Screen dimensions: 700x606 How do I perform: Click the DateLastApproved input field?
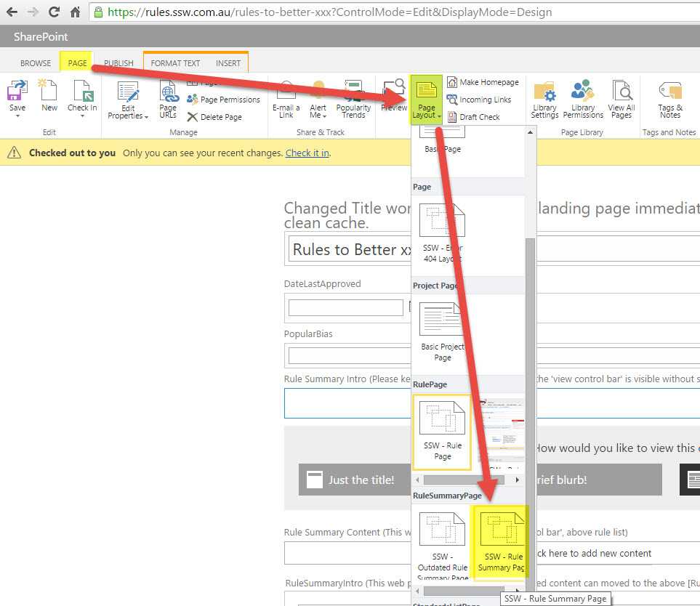[345, 307]
